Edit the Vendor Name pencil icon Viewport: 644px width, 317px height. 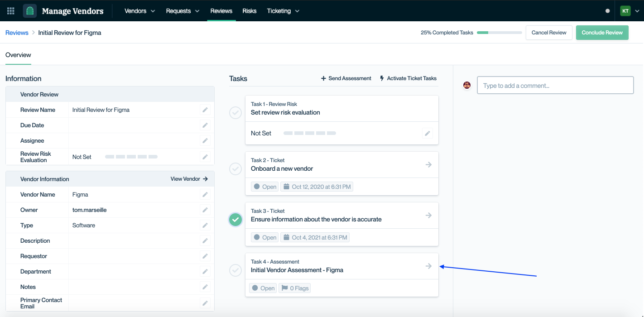coord(205,195)
